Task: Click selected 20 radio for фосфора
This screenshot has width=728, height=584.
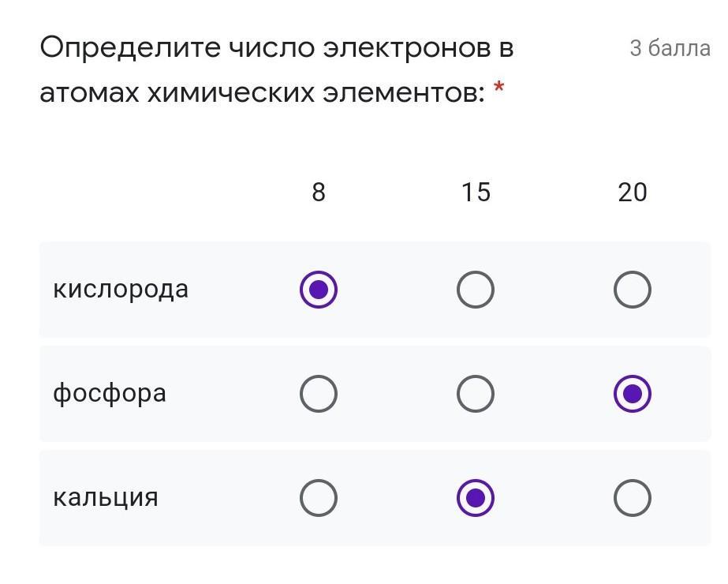Action: (x=632, y=394)
